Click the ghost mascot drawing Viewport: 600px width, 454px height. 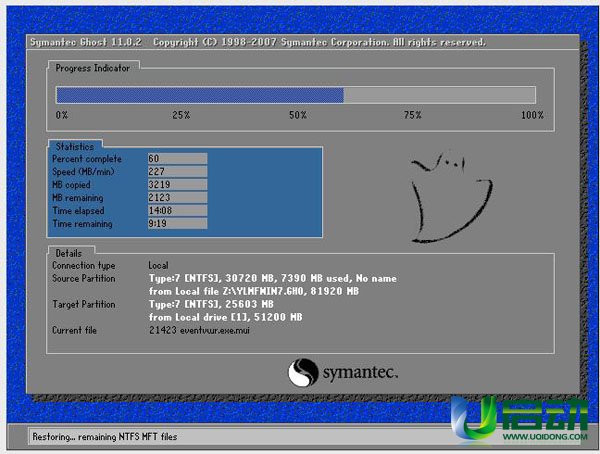(x=452, y=197)
